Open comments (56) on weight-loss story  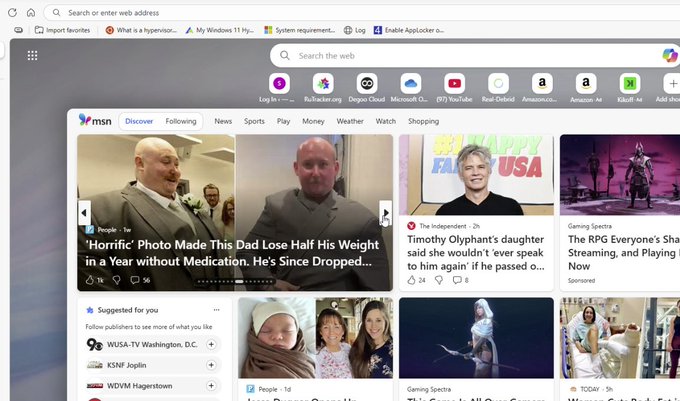140,280
